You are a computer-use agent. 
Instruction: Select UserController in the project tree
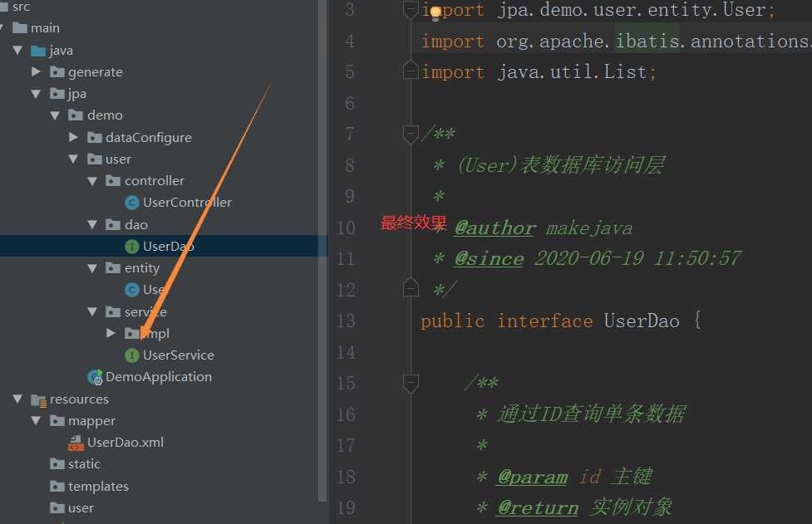click(188, 203)
